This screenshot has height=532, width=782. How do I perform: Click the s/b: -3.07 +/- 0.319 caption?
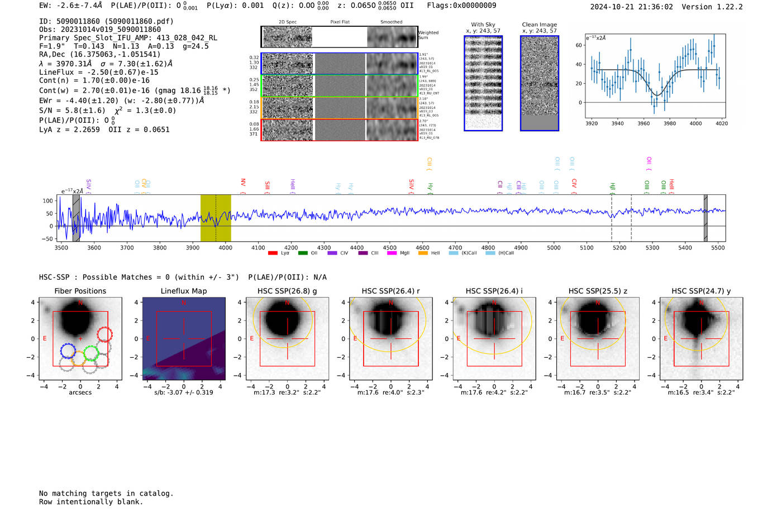(x=184, y=392)
